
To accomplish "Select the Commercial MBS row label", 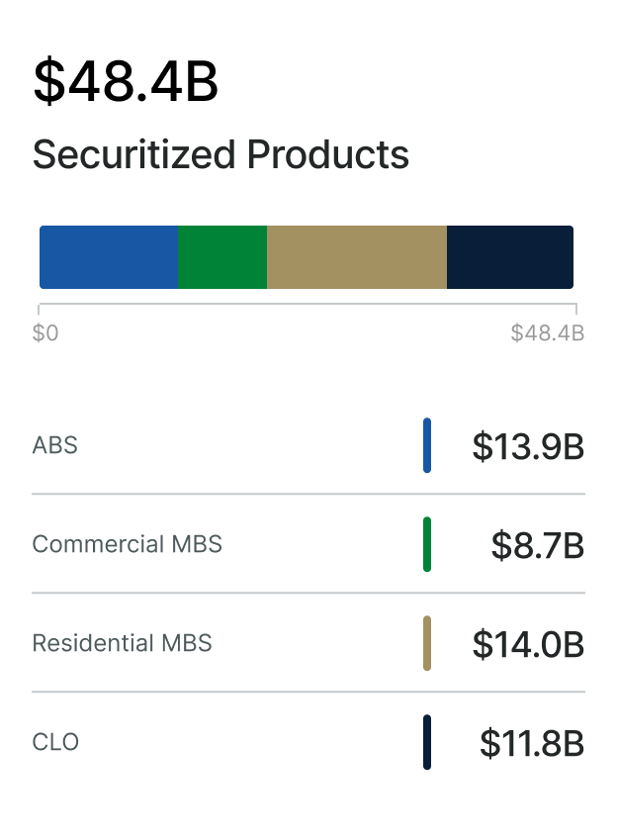I will click(128, 544).
